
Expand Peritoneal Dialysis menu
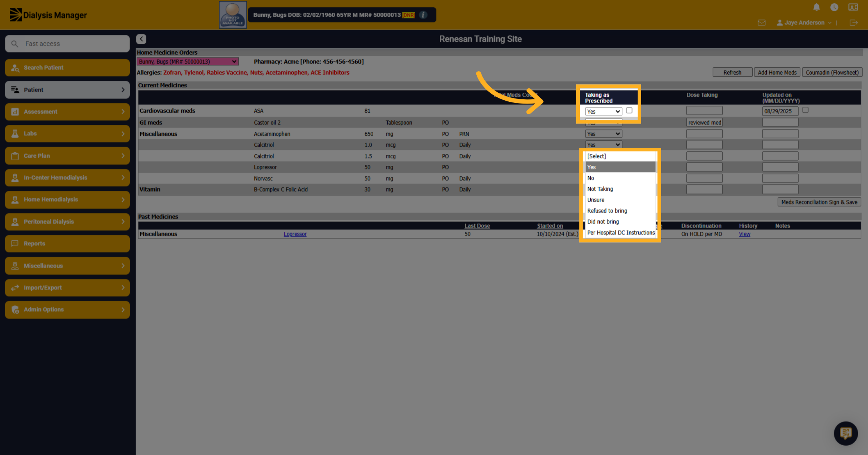click(67, 222)
